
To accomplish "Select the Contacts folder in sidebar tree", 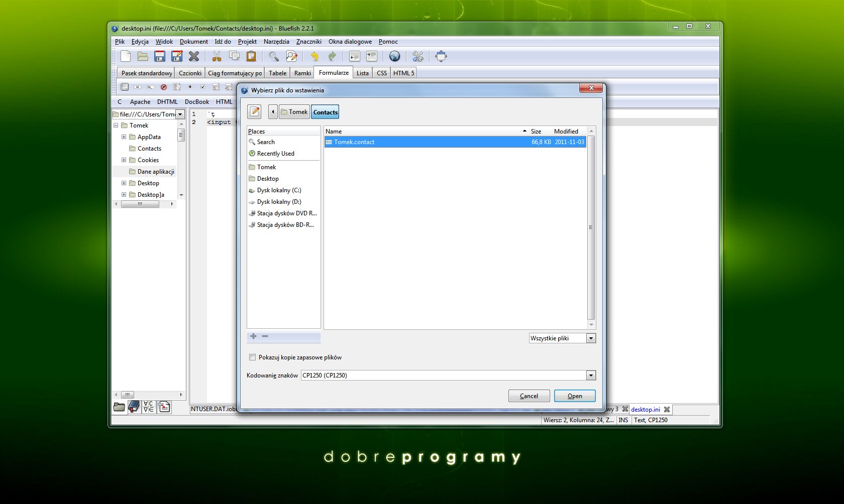I will (x=149, y=149).
